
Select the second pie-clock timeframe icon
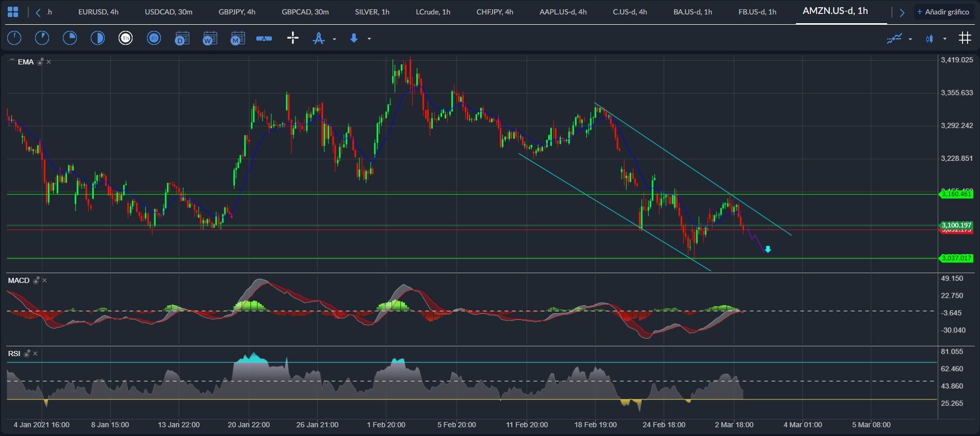[x=42, y=38]
